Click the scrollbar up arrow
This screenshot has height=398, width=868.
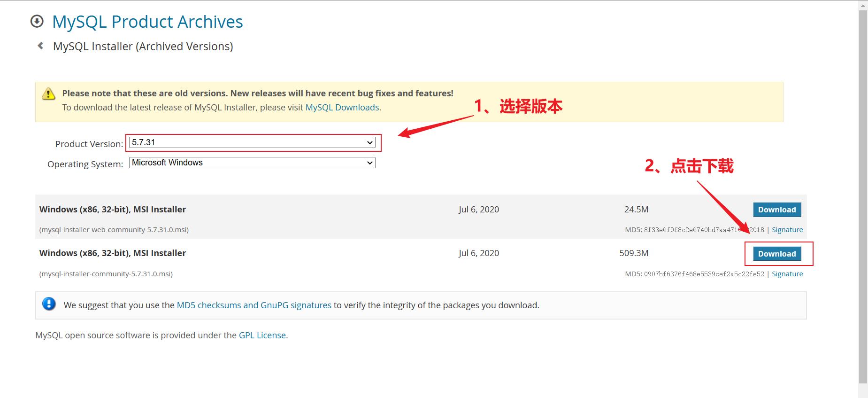(863, 5)
